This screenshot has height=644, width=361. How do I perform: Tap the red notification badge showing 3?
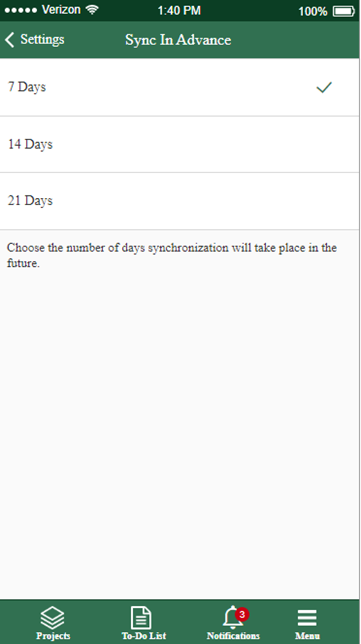[242, 614]
